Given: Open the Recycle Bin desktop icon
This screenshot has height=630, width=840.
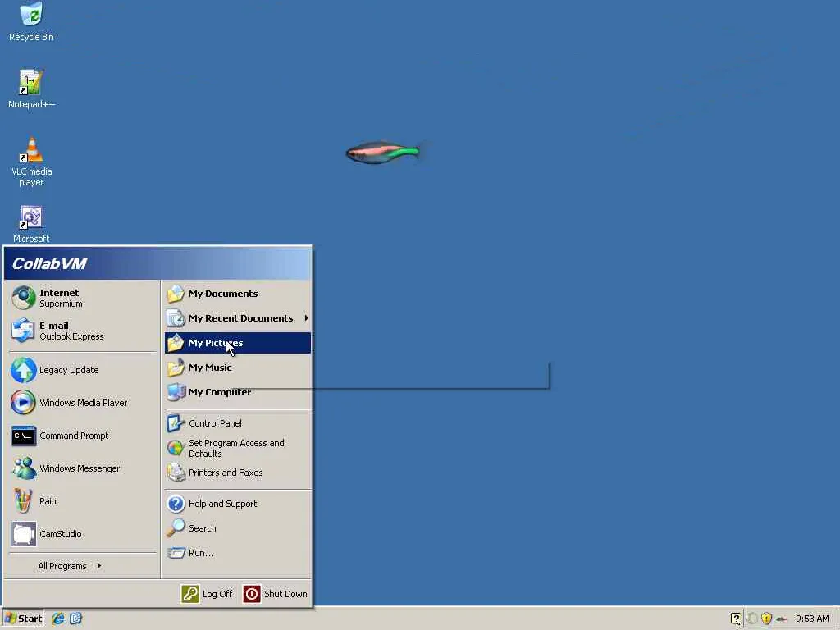Looking at the screenshot, I should click(31, 22).
